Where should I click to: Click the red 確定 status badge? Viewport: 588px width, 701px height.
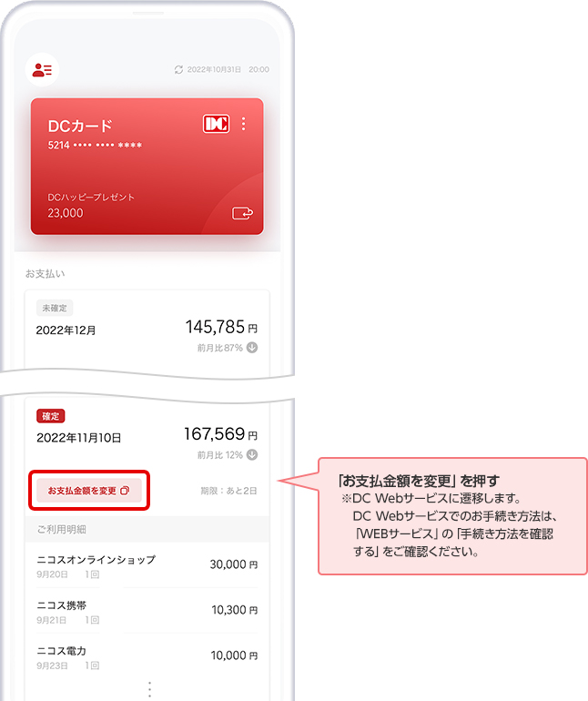coord(51,416)
